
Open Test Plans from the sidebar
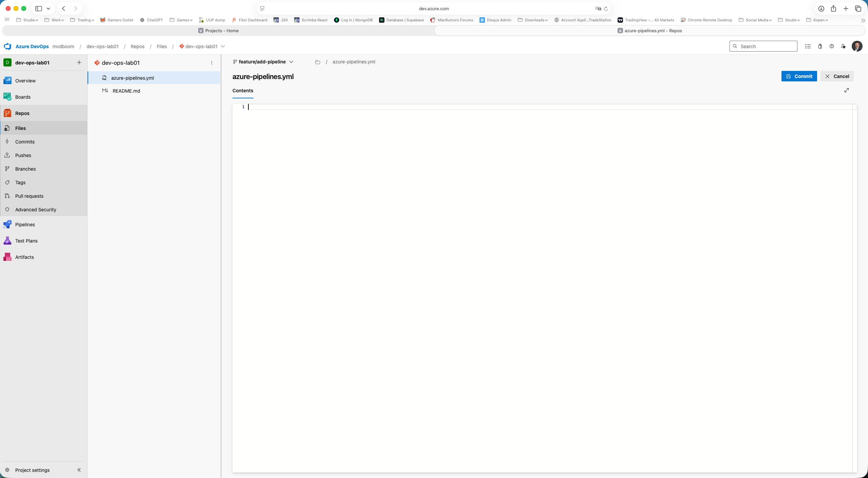point(26,241)
